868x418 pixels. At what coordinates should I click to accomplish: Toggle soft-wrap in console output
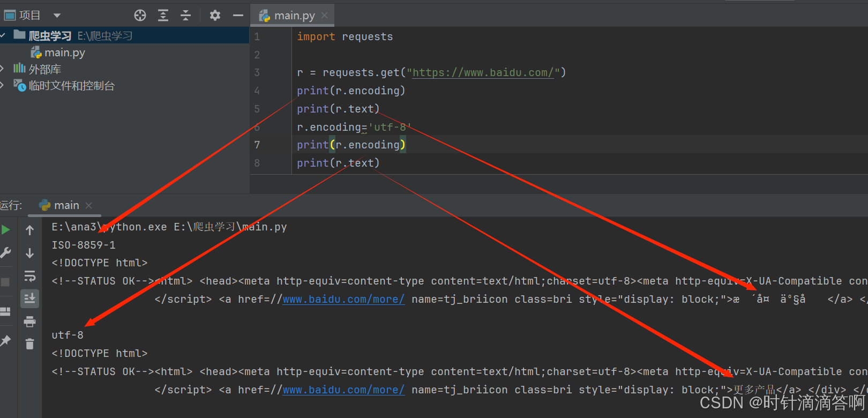pyautogui.click(x=29, y=276)
